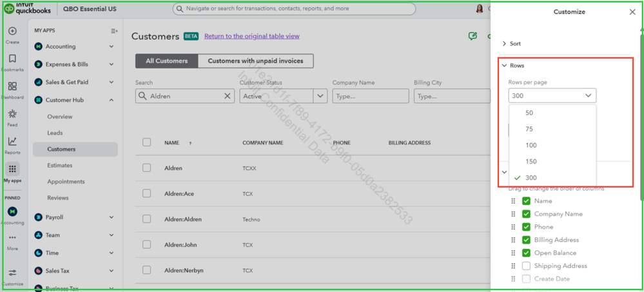Open Customize sliders icon in rail
The image size is (644, 292).
click(x=12, y=273)
